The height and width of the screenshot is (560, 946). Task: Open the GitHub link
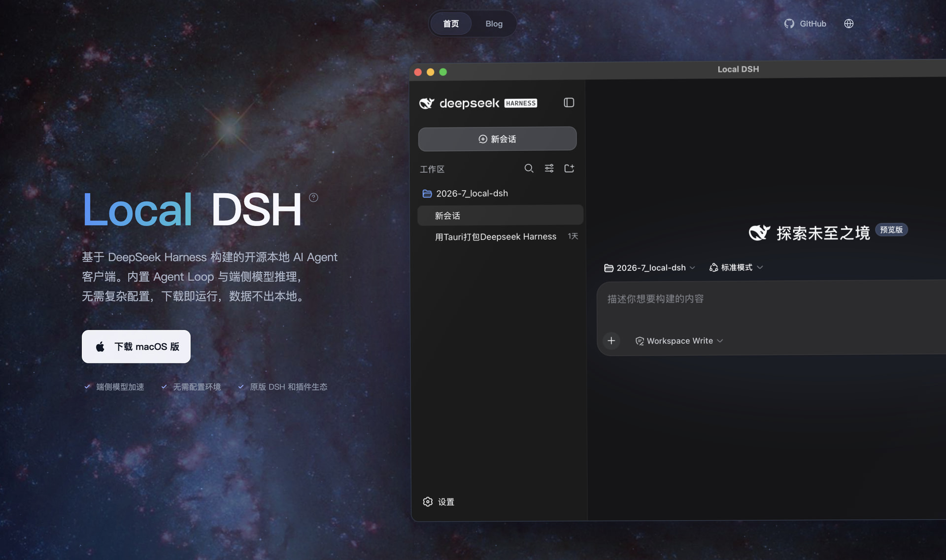[x=805, y=24]
